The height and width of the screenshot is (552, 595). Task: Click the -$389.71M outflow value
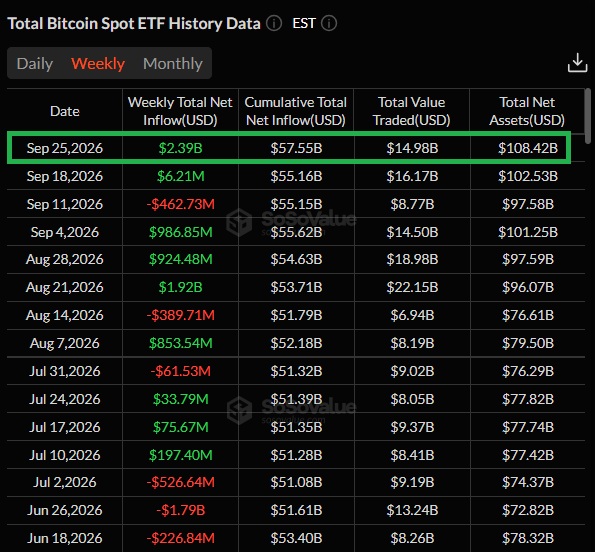click(180, 315)
